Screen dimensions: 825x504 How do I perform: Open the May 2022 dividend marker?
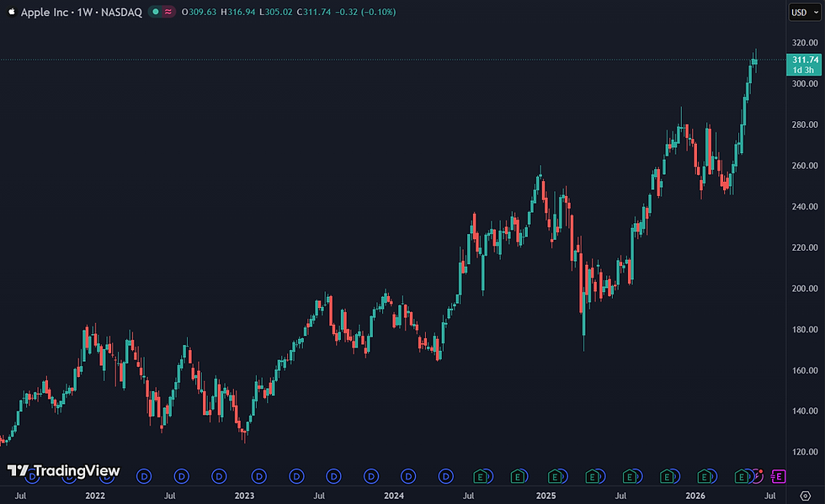click(x=144, y=476)
